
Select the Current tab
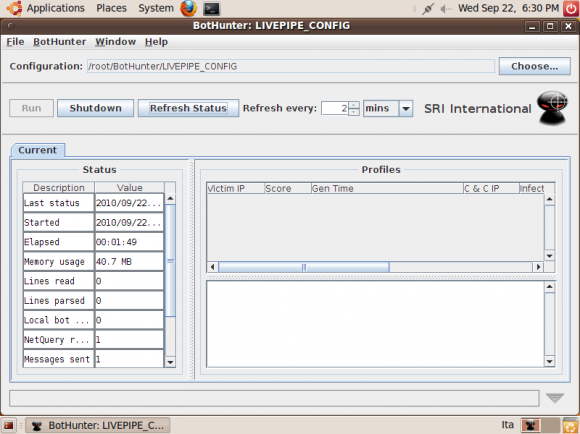click(38, 150)
